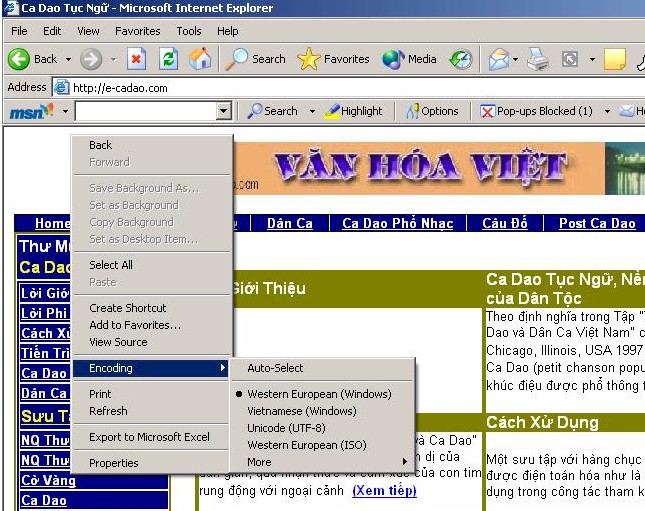
Task: Open MSN logo dropdown arrow
Action: (x=65, y=111)
